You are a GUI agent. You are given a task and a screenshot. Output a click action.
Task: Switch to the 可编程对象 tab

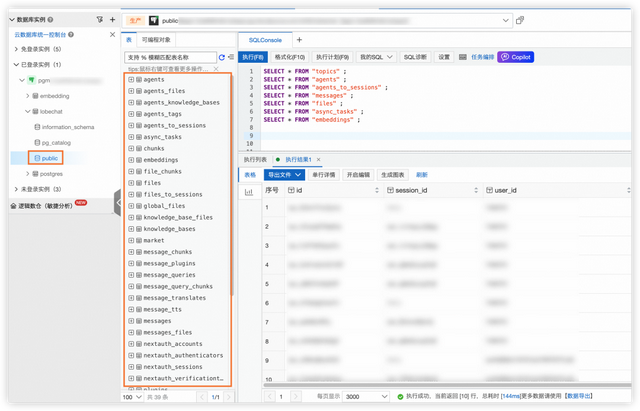[x=156, y=40]
